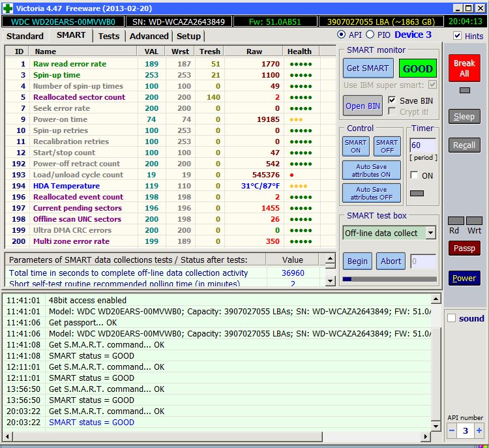Click log horizontal scroll right arrow

[425, 437]
